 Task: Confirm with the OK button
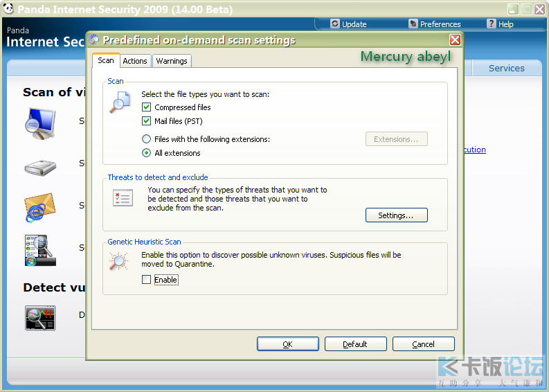tap(288, 344)
